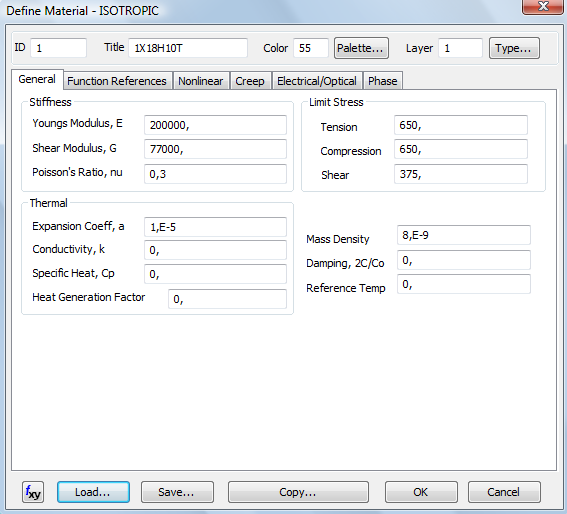
Task: Click the Save... button
Action: 177,492
